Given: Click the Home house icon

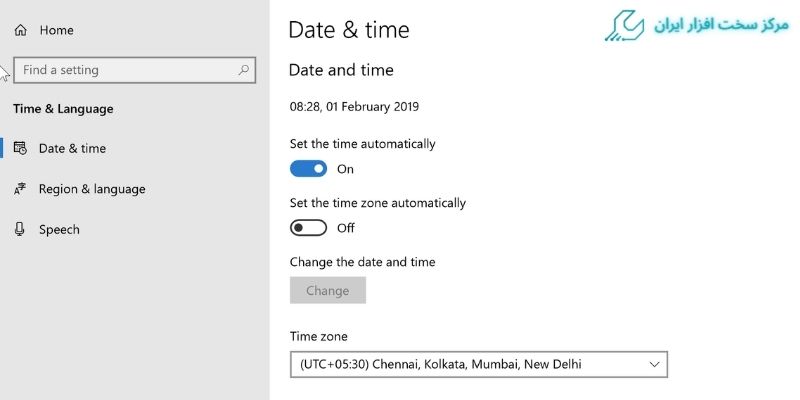Looking at the screenshot, I should pyautogui.click(x=20, y=30).
